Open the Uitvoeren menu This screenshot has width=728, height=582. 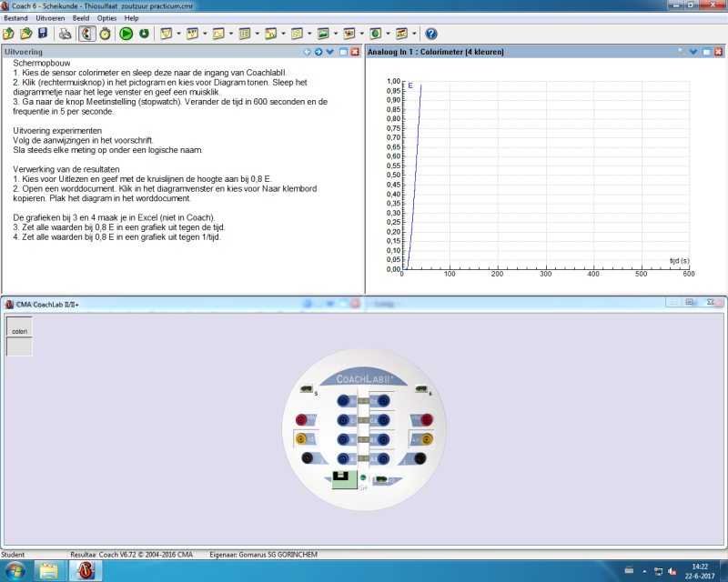click(49, 18)
